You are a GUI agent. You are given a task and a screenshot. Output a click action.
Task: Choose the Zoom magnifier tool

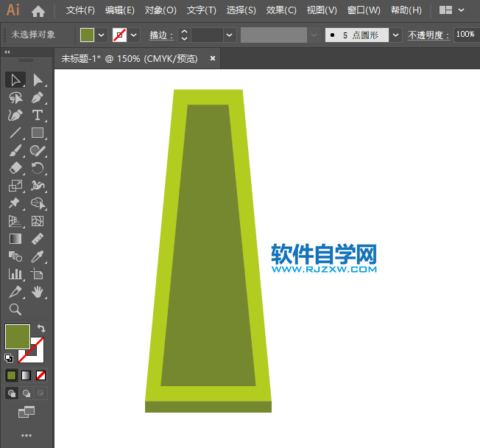tap(15, 309)
